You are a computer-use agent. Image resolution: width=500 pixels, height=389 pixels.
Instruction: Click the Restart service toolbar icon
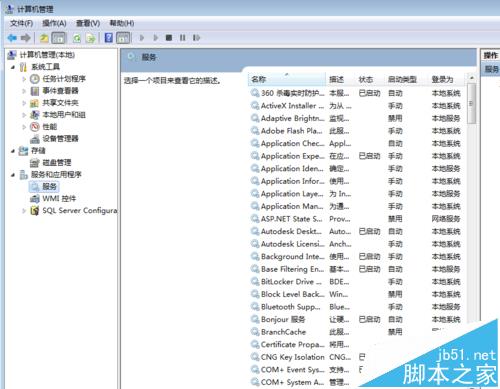click(196, 38)
